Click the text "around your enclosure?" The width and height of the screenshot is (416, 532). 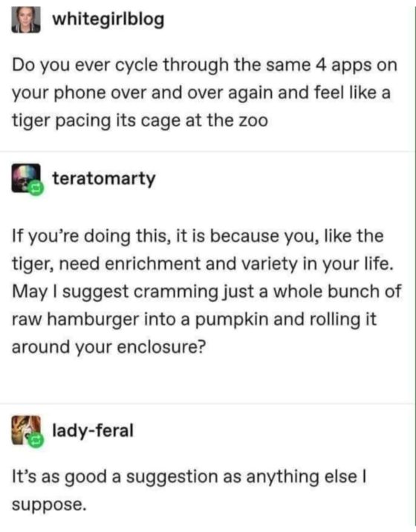[109, 347]
